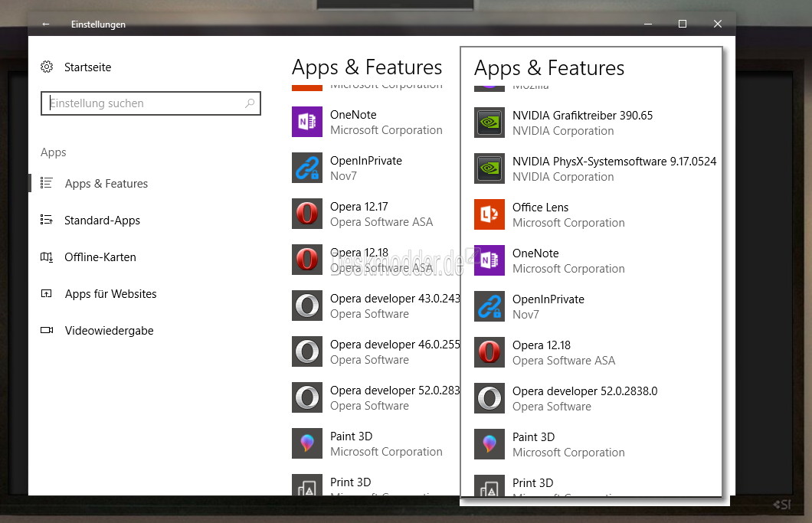Image resolution: width=812 pixels, height=523 pixels.
Task: Select OpenInPrivate icon in left app list
Action: coord(307,168)
